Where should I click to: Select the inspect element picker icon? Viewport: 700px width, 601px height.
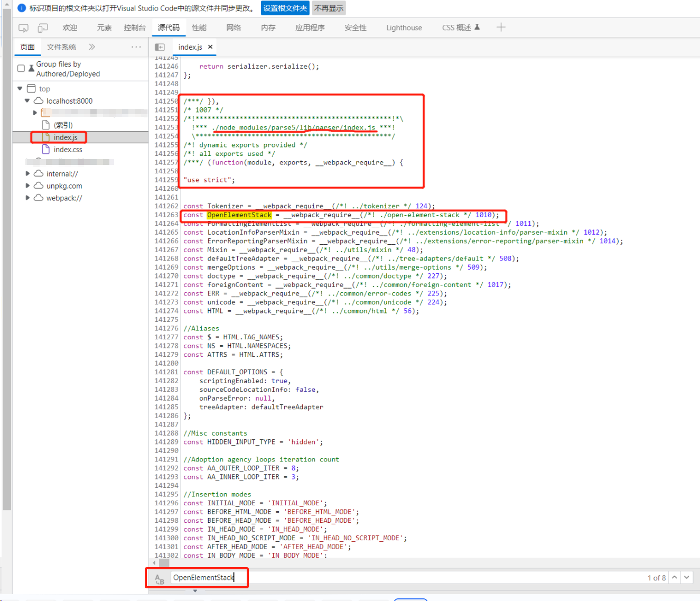pos(23,27)
